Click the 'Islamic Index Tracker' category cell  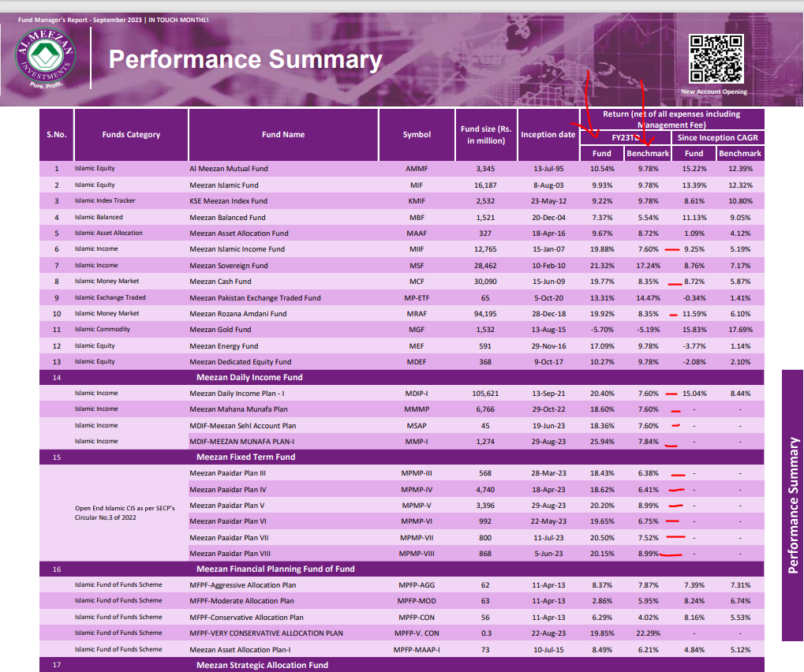(x=105, y=200)
